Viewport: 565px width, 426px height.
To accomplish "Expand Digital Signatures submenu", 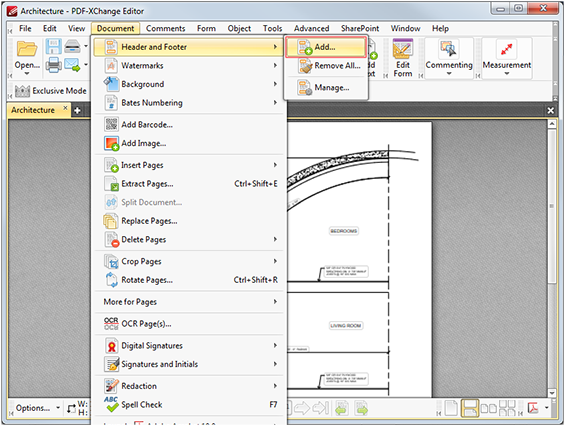I will click(189, 346).
